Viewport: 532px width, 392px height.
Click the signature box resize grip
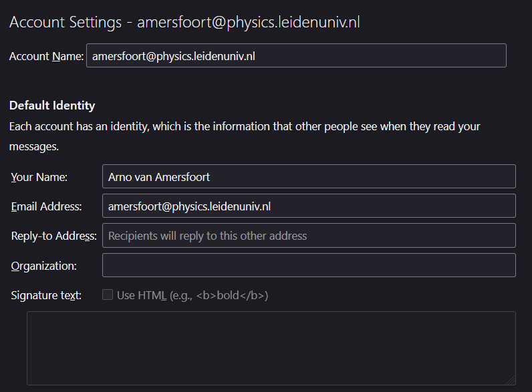pos(511,381)
